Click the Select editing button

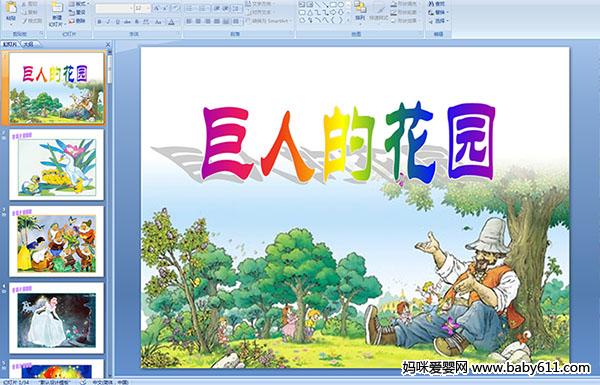[437, 21]
